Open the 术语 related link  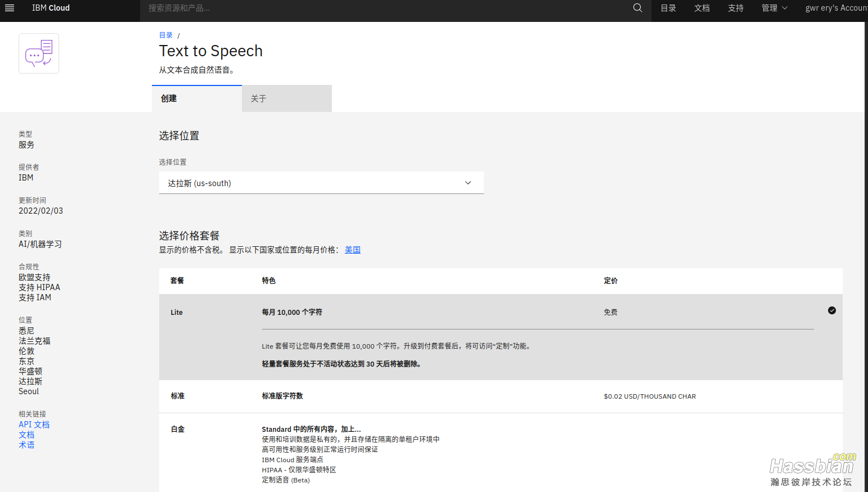26,445
